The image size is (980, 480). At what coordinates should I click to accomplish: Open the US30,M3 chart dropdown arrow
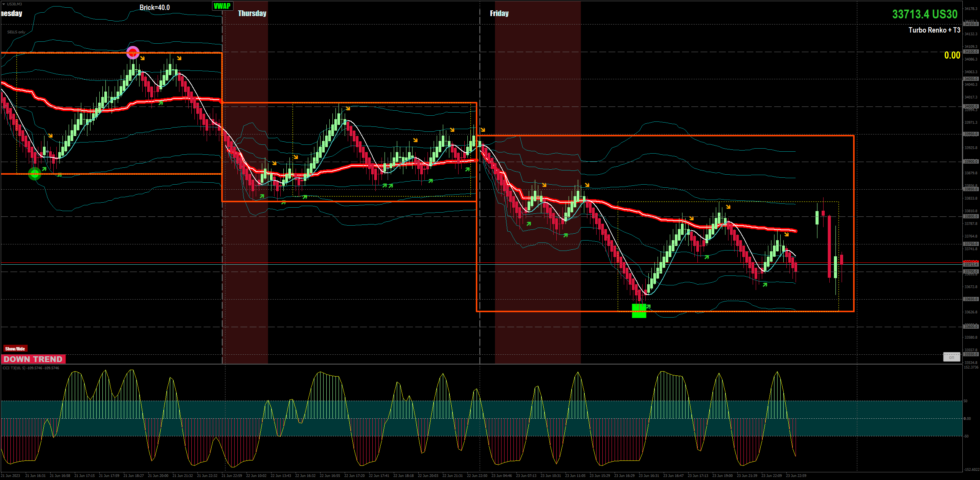(x=3, y=4)
